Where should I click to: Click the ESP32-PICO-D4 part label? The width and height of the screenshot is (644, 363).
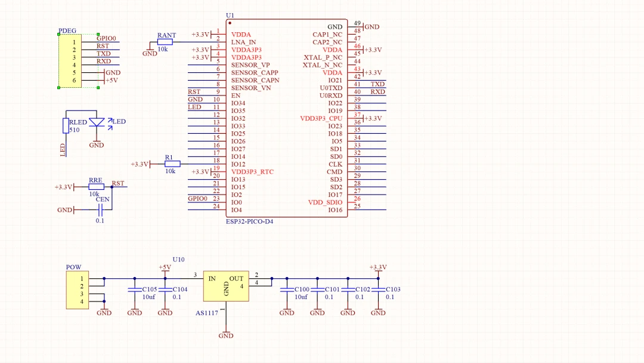tap(249, 222)
